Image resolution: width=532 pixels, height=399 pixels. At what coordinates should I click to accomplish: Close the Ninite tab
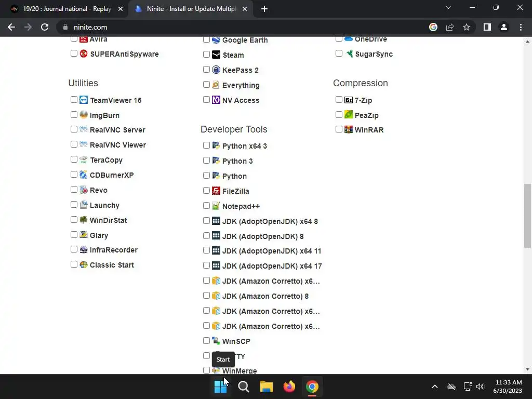(x=245, y=9)
